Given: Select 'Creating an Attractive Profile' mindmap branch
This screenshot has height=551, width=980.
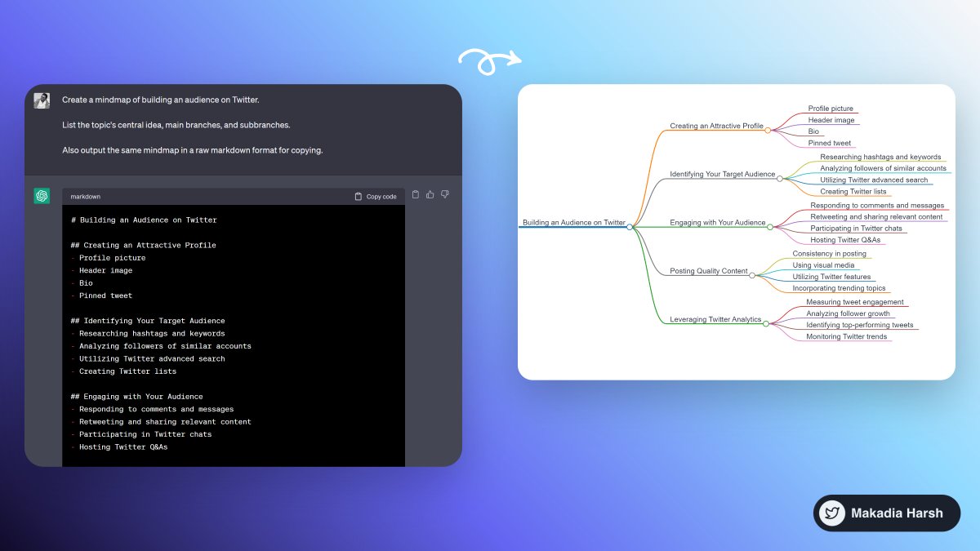Looking at the screenshot, I should tap(716, 126).
